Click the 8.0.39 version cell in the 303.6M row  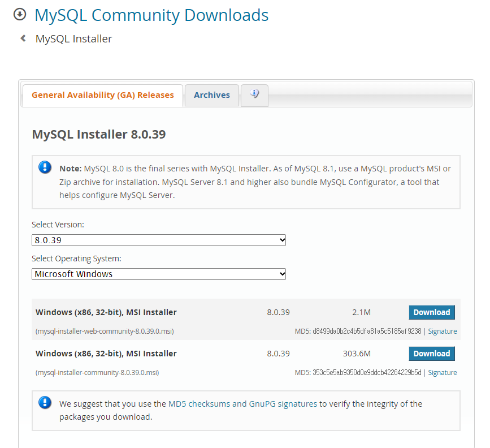(278, 354)
